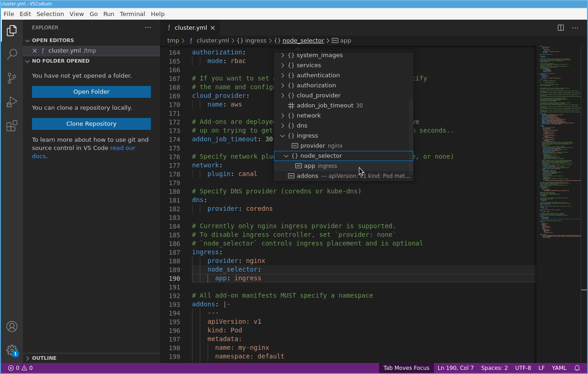
Task: Collapse the Open Editors section
Action: tap(27, 40)
